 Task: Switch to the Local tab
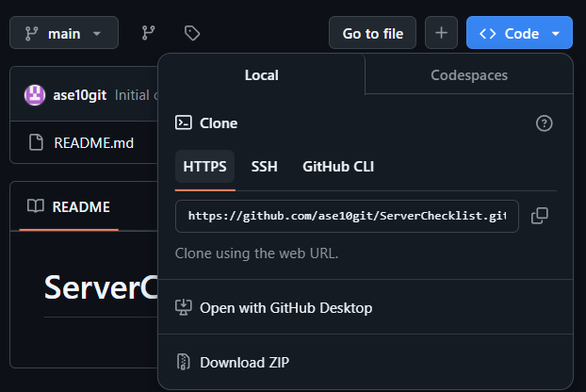tap(262, 74)
